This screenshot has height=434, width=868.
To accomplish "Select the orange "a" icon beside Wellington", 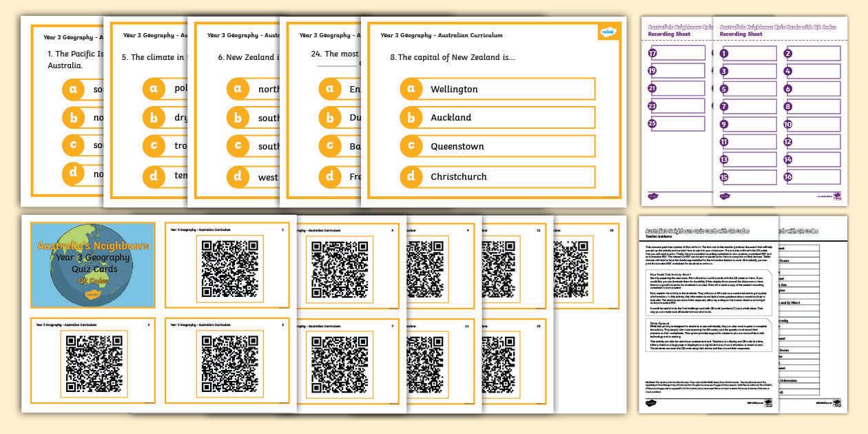I will pyautogui.click(x=411, y=89).
